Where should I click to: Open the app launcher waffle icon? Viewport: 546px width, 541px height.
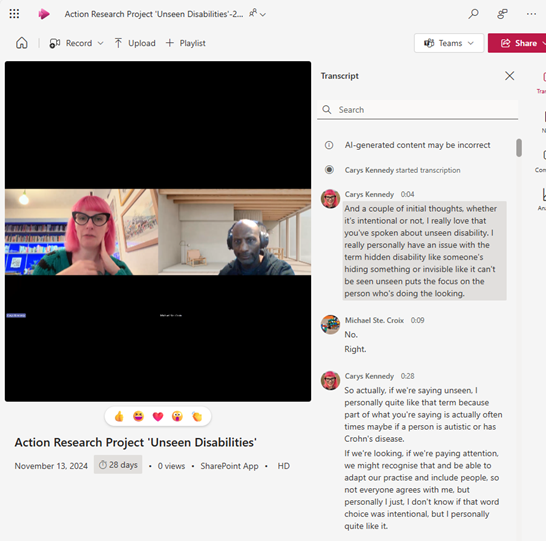(14, 14)
